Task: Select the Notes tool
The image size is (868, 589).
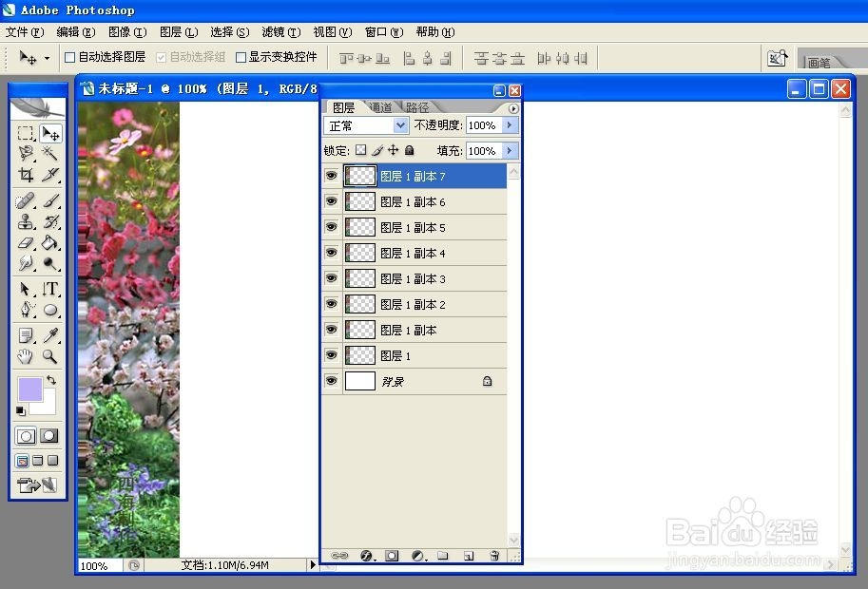Action: pos(26,335)
